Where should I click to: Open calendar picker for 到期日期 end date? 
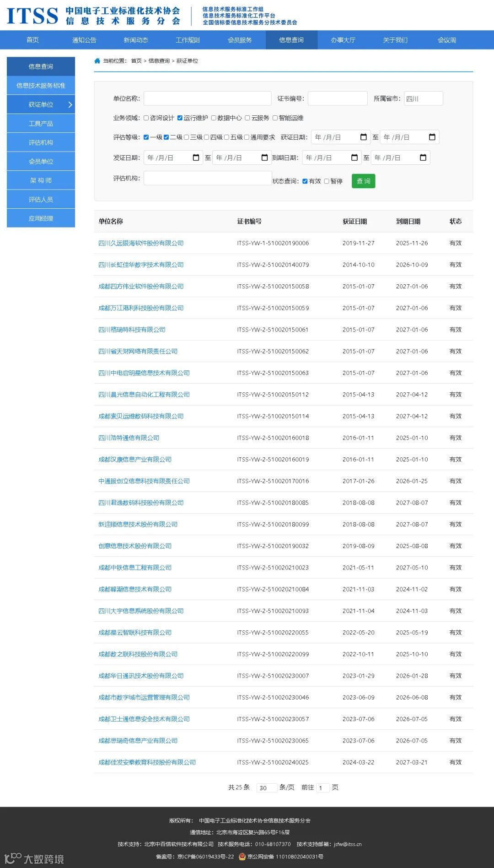[423, 158]
